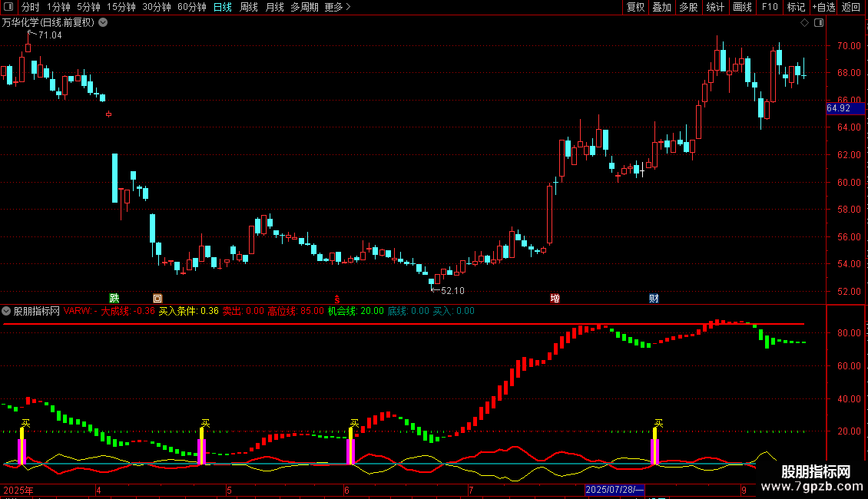Open the 股朋指标网 indicator dropdown icon

pos(6,311)
